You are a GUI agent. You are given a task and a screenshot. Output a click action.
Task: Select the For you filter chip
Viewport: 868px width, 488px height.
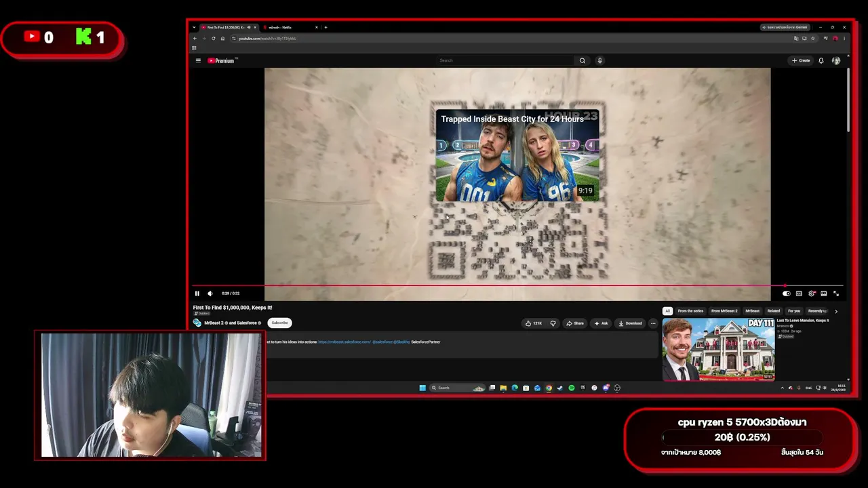(794, 311)
